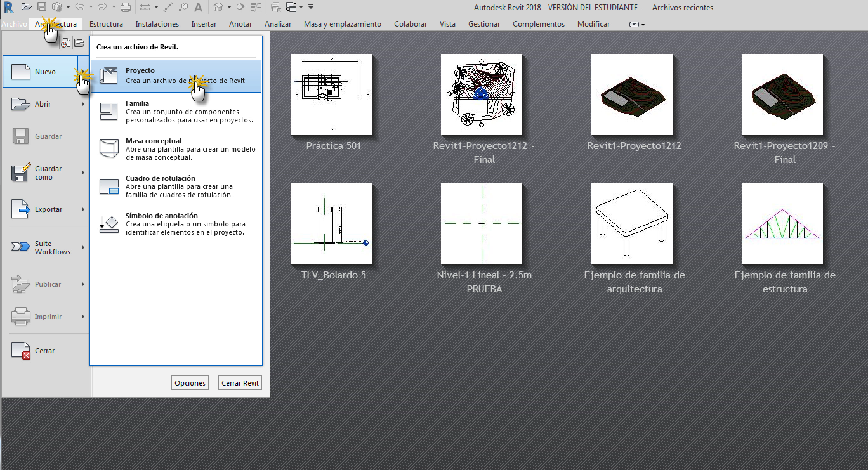Select the Text tool letter A icon
This screenshot has width=868, height=470.
coord(198,7)
